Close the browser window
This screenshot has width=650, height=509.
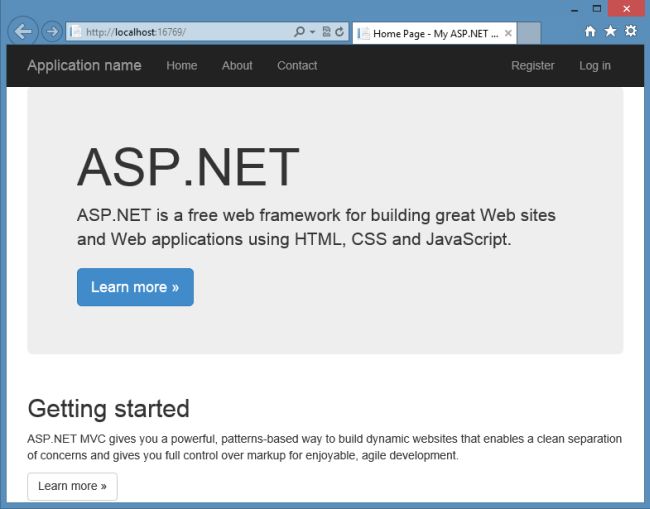click(x=626, y=9)
